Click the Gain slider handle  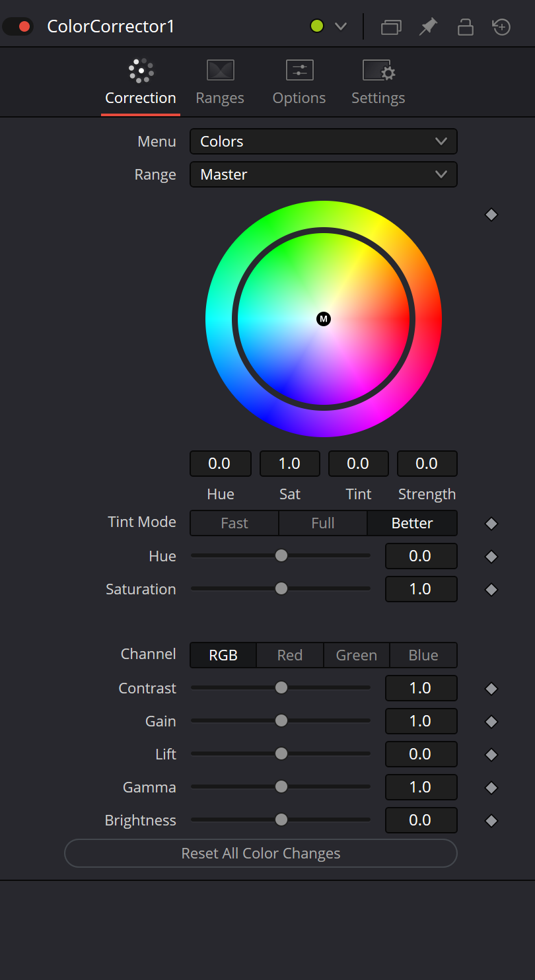[x=281, y=720]
